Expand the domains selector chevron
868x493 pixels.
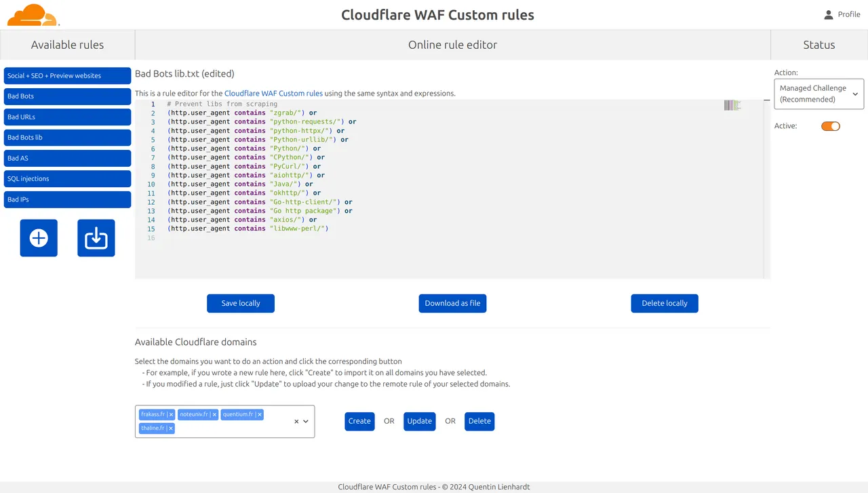[x=306, y=421]
